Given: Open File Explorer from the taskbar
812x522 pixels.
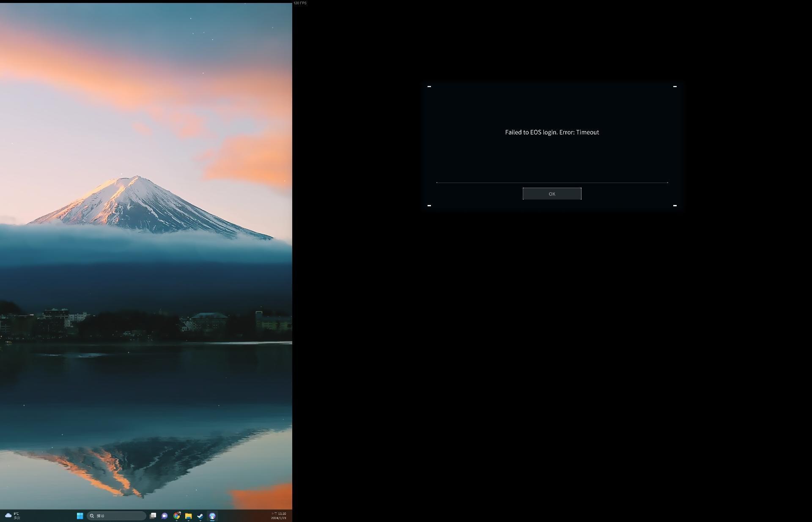Looking at the screenshot, I should [189, 516].
